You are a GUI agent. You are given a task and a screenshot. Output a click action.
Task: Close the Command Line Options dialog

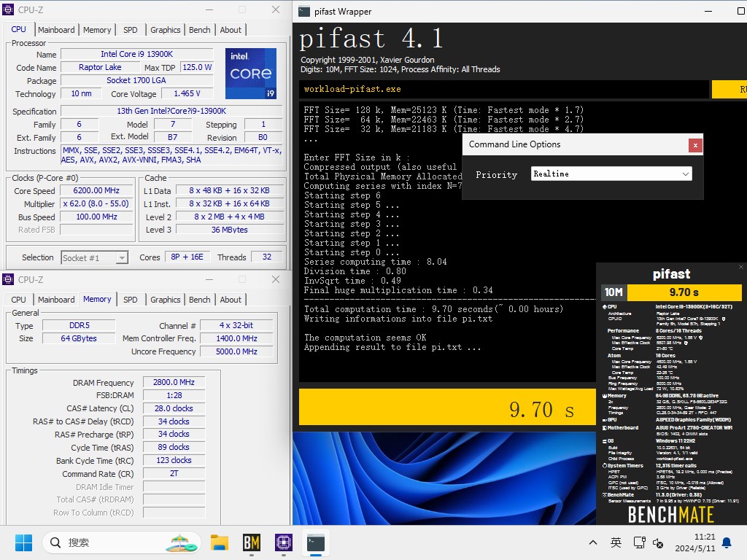coord(695,145)
